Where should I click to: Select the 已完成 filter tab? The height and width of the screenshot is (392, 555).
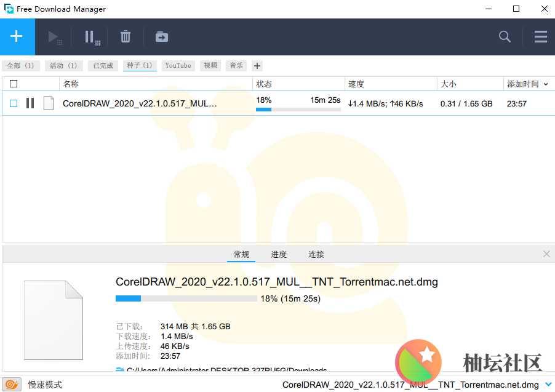pyautogui.click(x=103, y=65)
